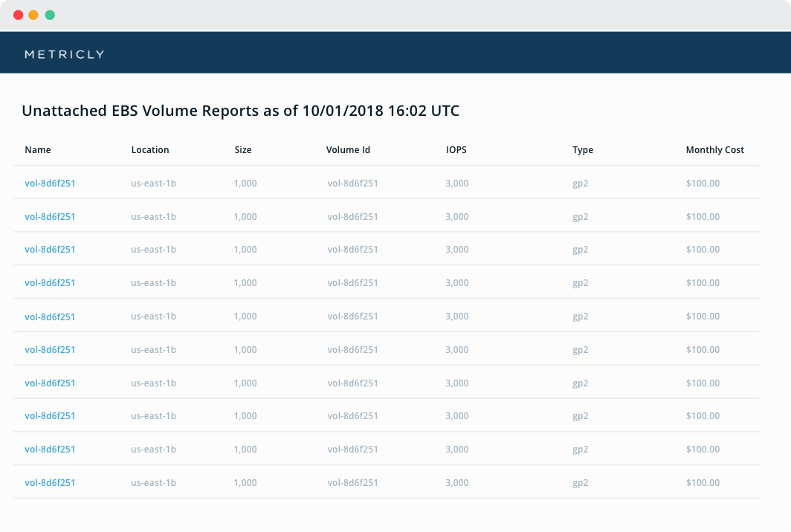This screenshot has width=791, height=532.
Task: Open the first vol-8d6f251 name link
Action: click(x=50, y=183)
